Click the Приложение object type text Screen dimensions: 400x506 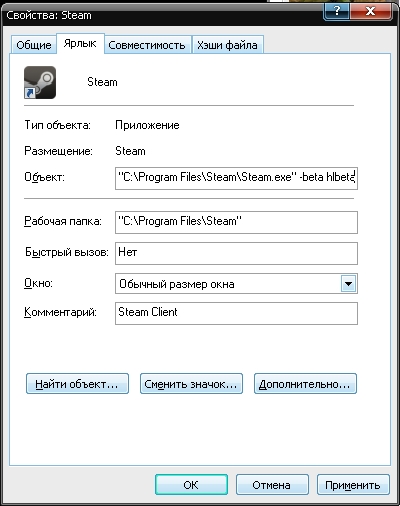(147, 125)
